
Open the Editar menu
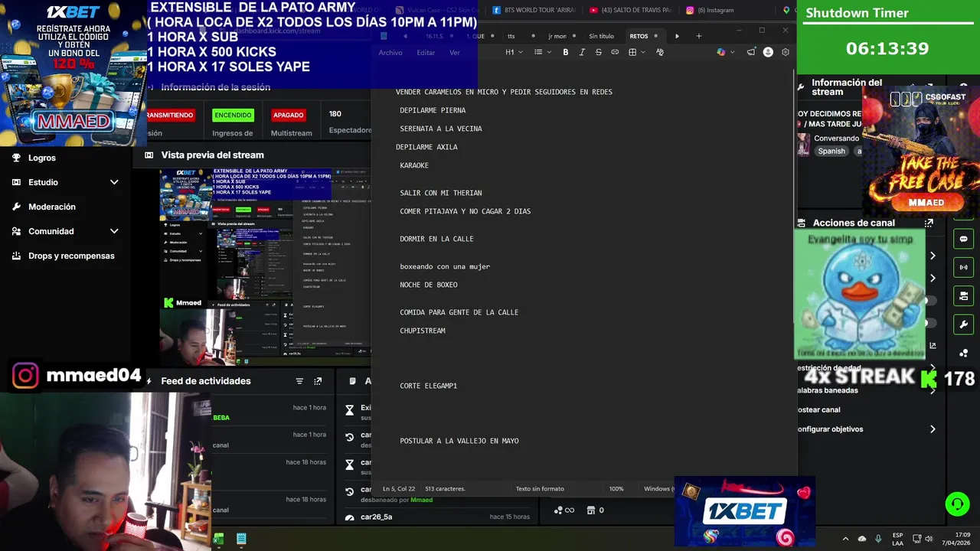(426, 53)
